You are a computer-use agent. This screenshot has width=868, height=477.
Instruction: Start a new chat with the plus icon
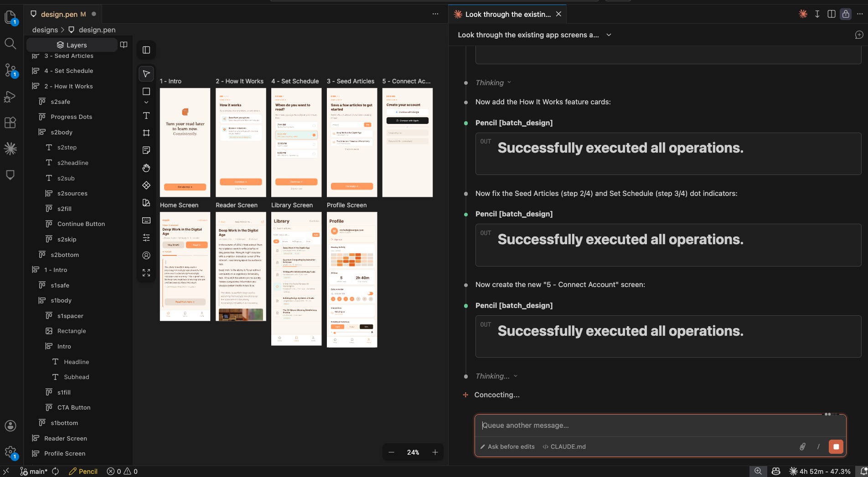[859, 35]
